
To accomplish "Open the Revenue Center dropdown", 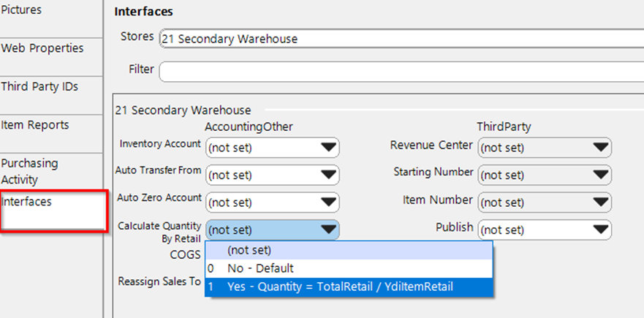I will point(544,148).
